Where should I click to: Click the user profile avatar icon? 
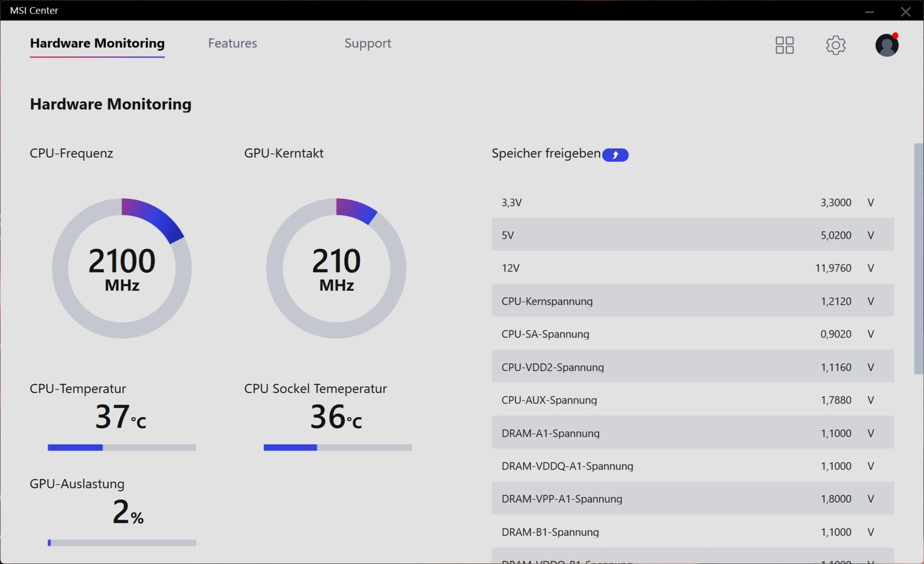886,45
